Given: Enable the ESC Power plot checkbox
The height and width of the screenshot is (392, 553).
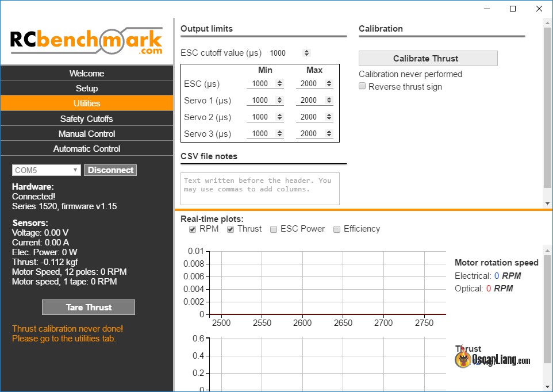Looking at the screenshot, I should [x=274, y=229].
